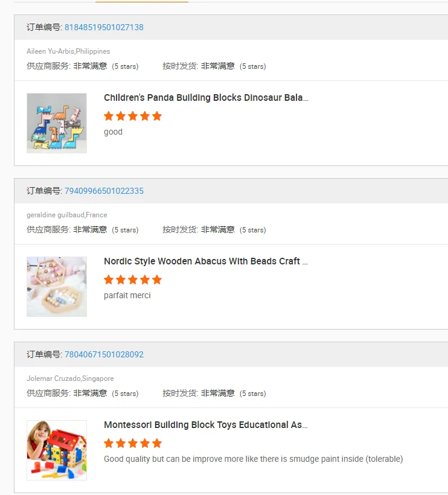Open order number 81848519501027138 link

click(x=104, y=27)
